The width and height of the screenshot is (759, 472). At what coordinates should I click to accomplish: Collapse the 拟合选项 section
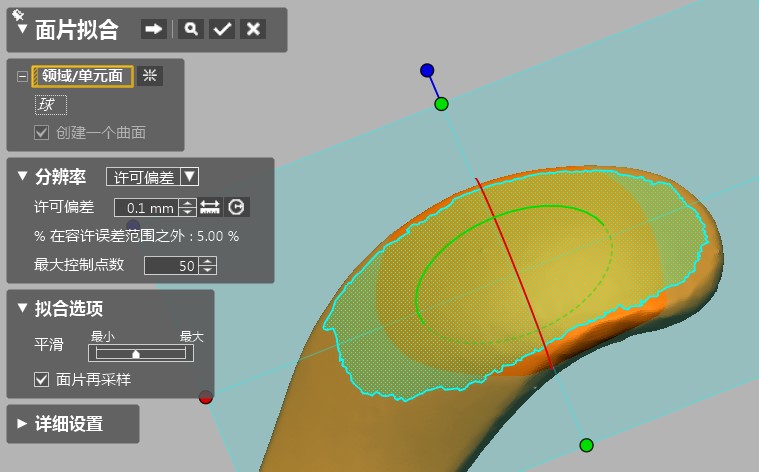click(22, 308)
